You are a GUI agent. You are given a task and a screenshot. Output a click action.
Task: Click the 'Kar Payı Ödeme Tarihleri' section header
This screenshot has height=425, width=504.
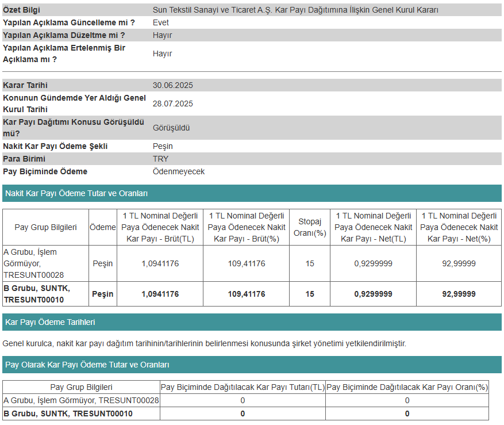(252, 322)
